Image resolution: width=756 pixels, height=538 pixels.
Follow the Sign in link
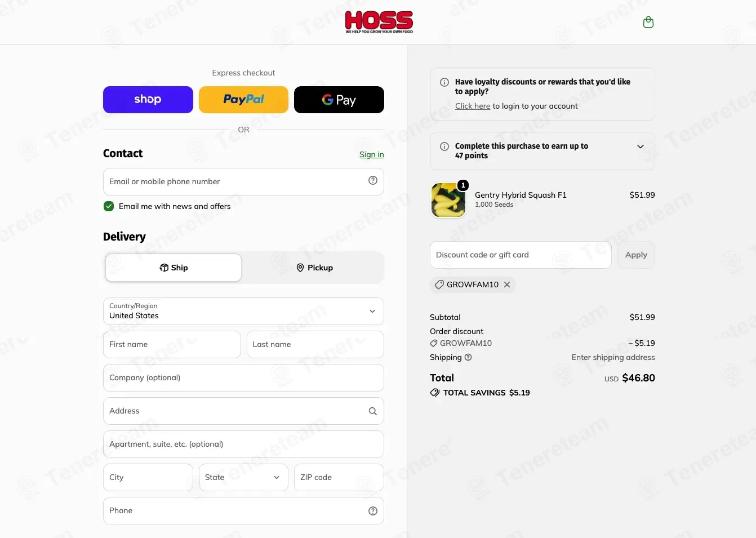coord(372,154)
